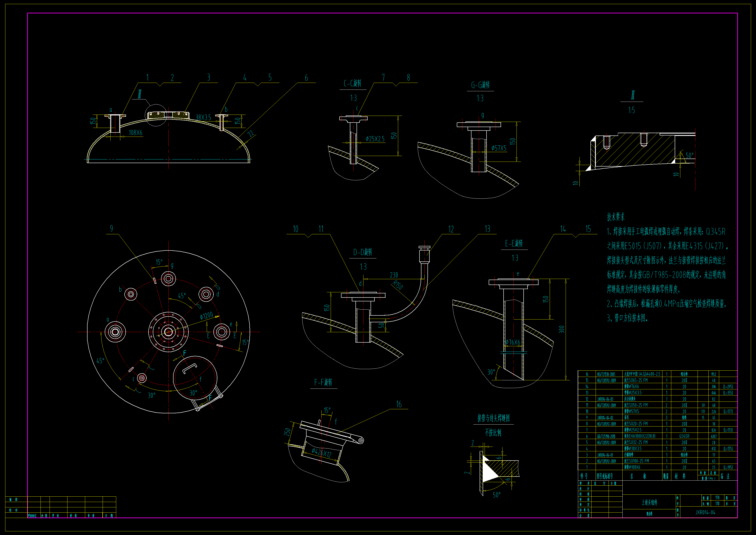The width and height of the screenshot is (756, 535).
Task: Select the "吊耳" part name
Action: tap(627, 418)
